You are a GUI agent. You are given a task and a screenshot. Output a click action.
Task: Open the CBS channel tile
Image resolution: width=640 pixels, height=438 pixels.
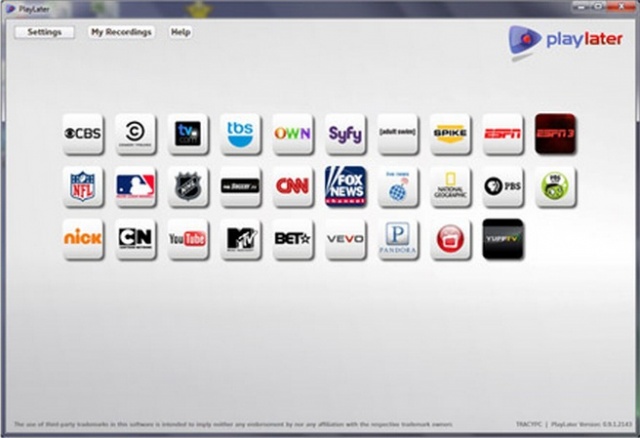[83, 133]
